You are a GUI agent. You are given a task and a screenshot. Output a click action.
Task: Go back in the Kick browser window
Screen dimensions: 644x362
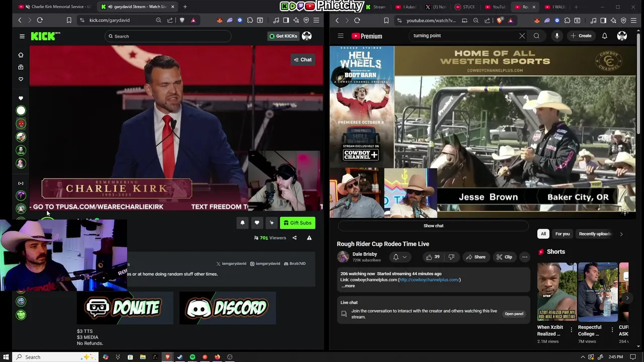click(x=20, y=20)
